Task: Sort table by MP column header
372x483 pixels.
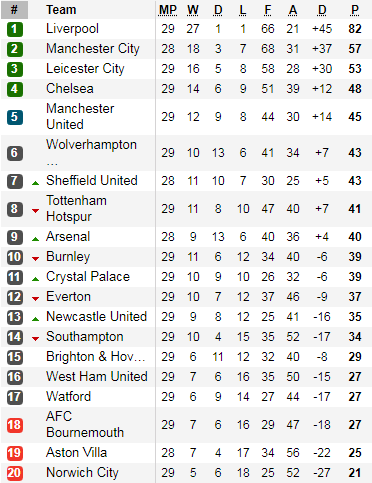Action: [x=168, y=10]
